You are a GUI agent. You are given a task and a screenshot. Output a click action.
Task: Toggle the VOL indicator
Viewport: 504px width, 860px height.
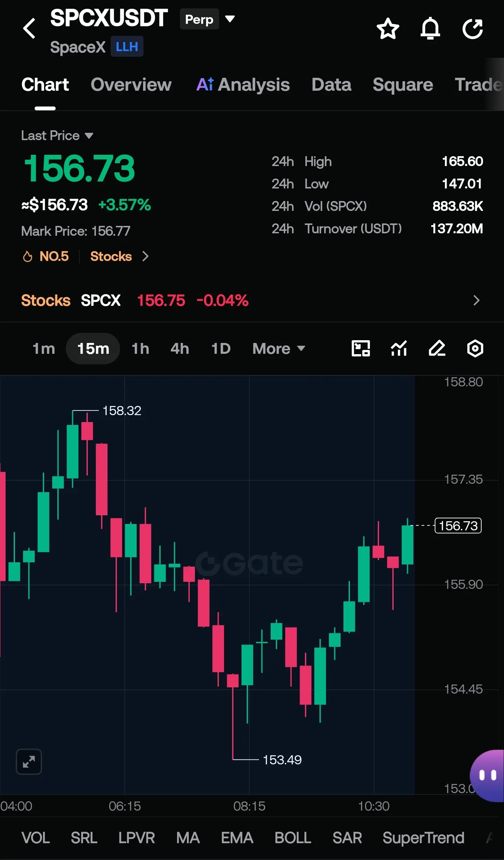click(x=35, y=838)
